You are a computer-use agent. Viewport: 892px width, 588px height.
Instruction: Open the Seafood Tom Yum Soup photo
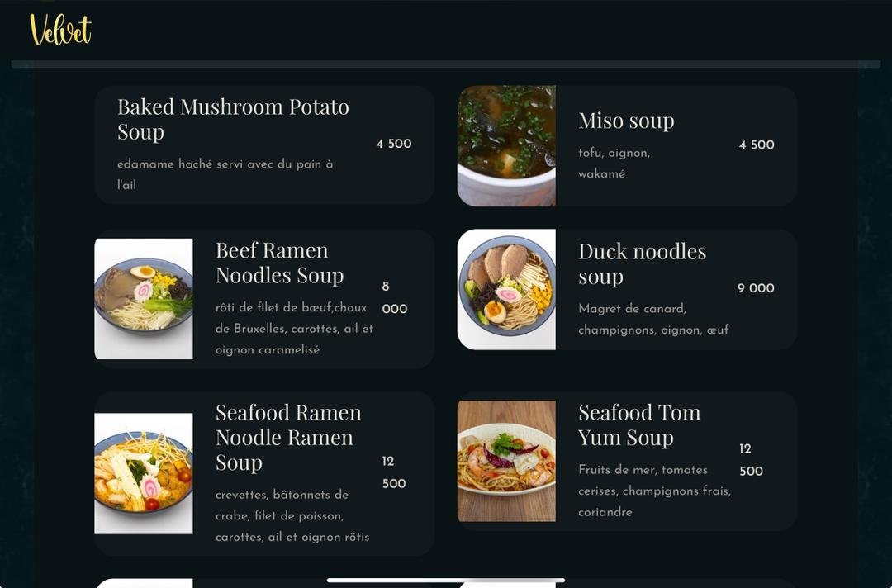tap(506, 461)
